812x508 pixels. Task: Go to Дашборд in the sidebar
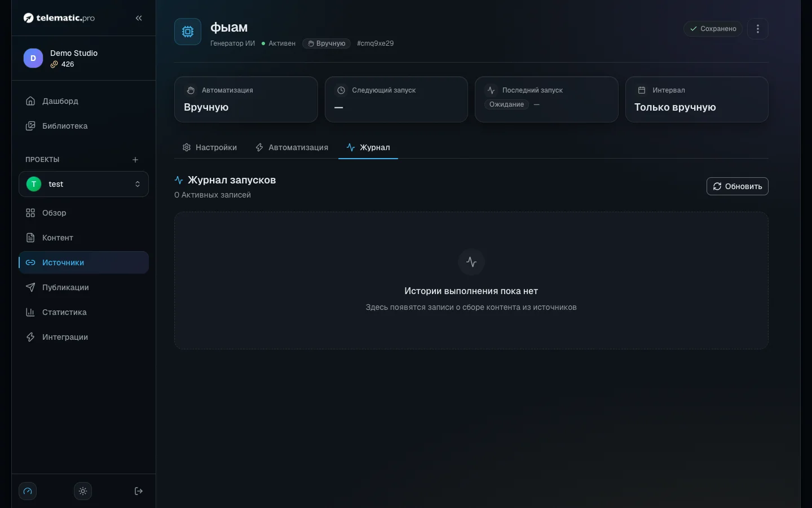tap(83, 101)
